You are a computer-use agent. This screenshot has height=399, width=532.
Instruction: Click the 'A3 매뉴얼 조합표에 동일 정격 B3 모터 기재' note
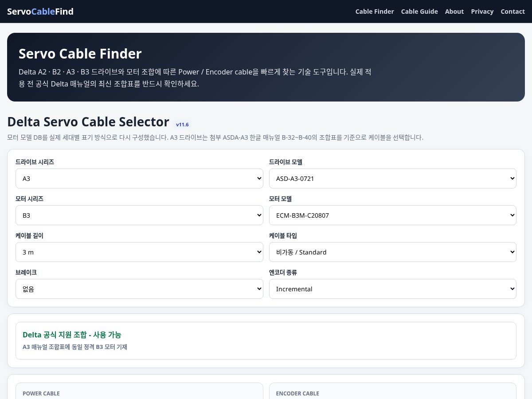(75, 347)
